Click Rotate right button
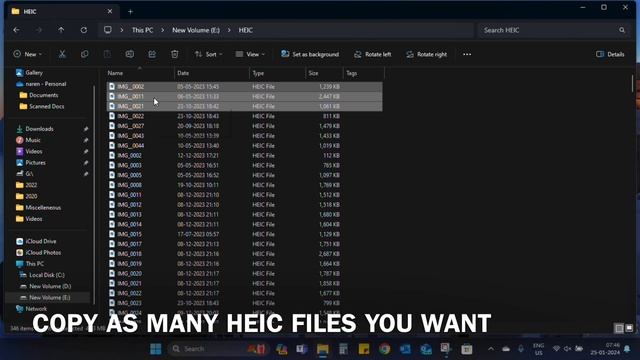Image resolution: width=640 pixels, height=360 pixels. click(x=427, y=54)
